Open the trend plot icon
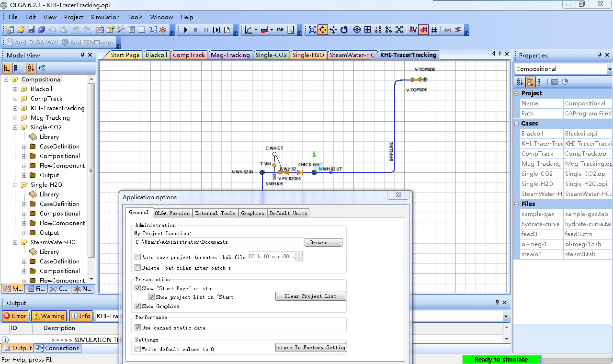The height and width of the screenshot is (364, 613). pos(248,30)
